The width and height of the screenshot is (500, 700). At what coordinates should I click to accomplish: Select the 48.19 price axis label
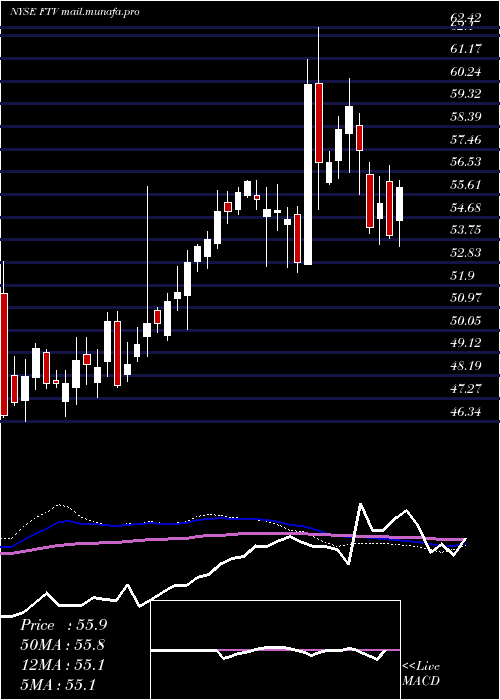coord(466,366)
